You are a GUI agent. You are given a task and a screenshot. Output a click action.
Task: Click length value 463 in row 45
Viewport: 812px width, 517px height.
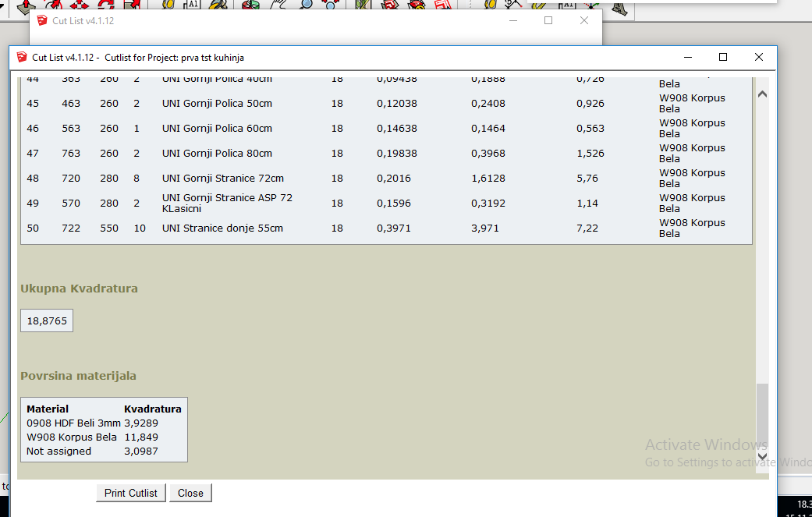71,104
